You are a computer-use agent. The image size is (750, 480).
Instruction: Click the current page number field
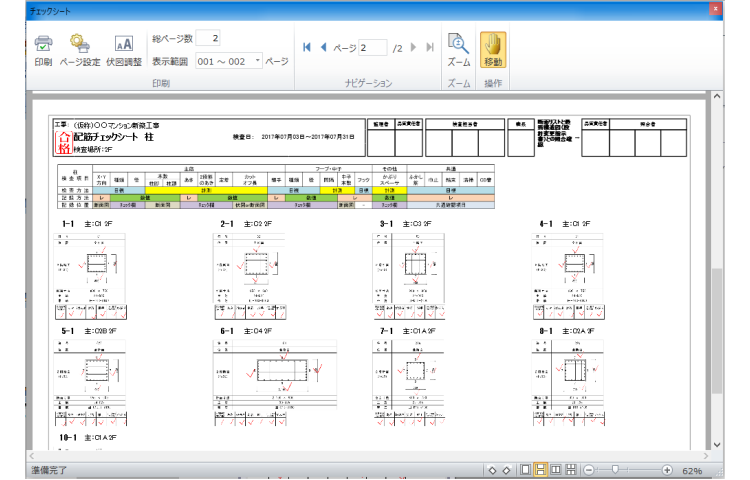372,47
